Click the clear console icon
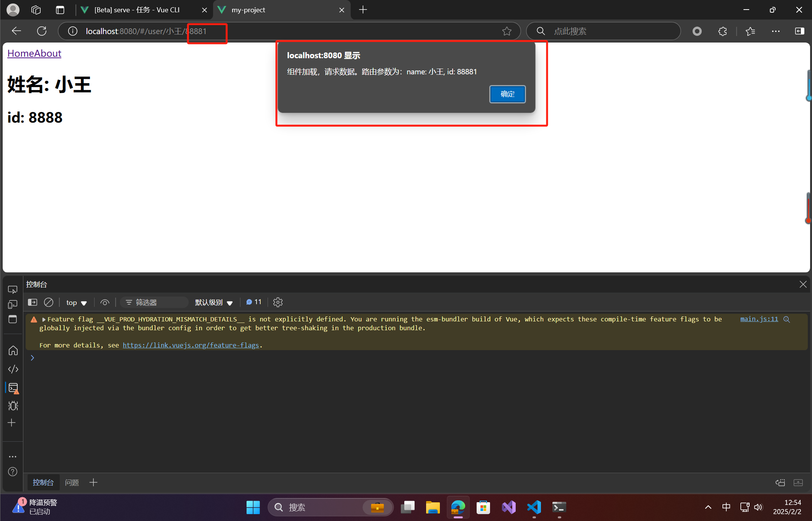 click(49, 302)
